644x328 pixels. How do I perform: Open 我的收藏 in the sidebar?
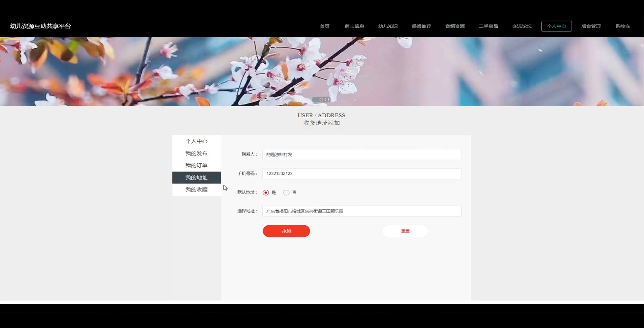point(196,190)
